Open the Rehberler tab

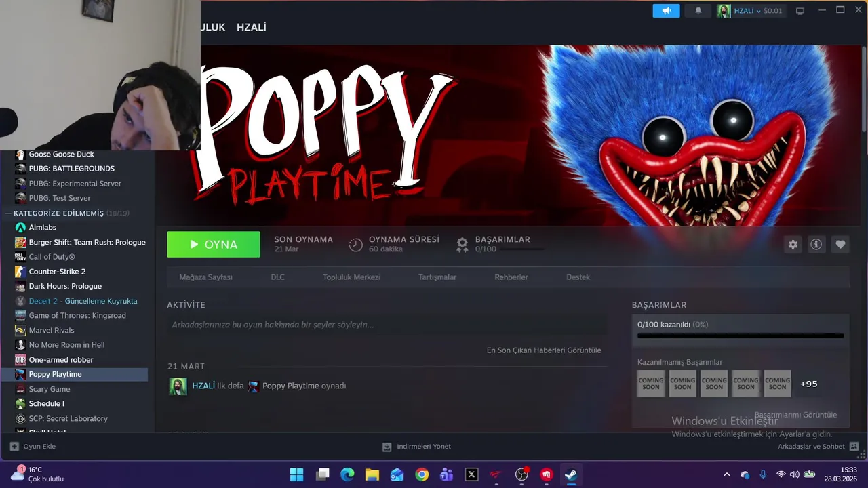pos(511,277)
